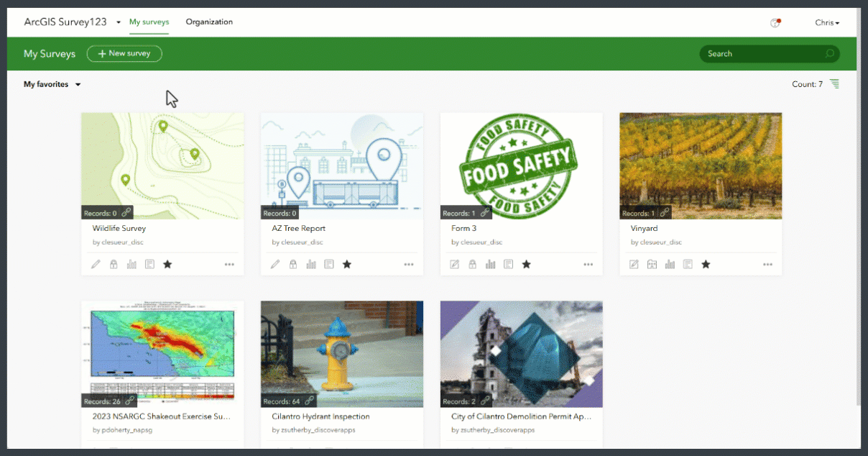Click link icon on Demolition Permit thumbnail
This screenshot has width=868, height=456.
coord(486,401)
